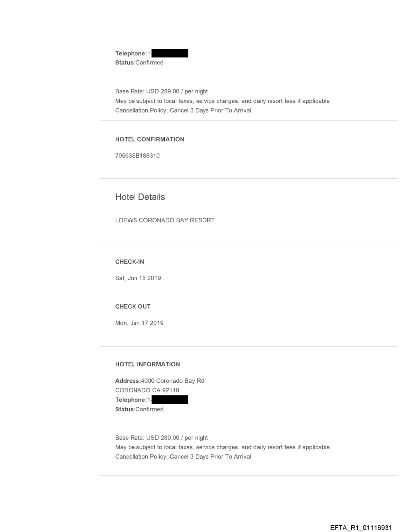
Task: Click the HOTEL CONFIRMATION heading
Action: [149, 139]
